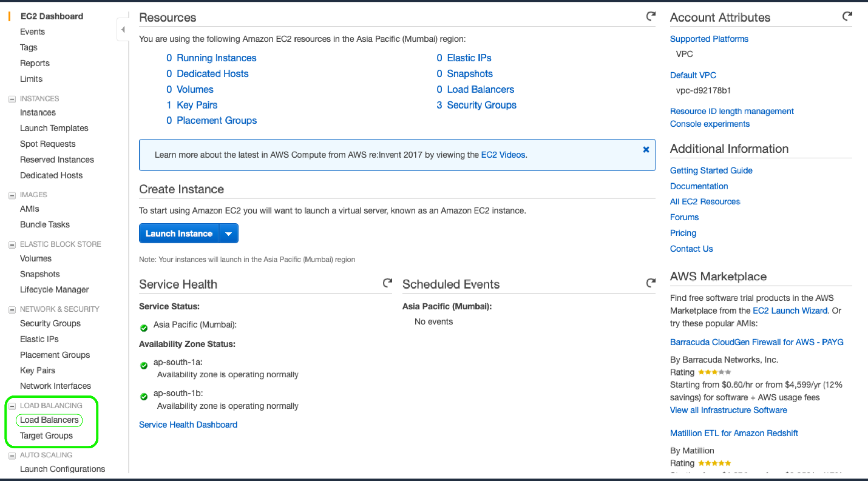Dismiss the re:Invent 2017 info banner

click(x=646, y=149)
